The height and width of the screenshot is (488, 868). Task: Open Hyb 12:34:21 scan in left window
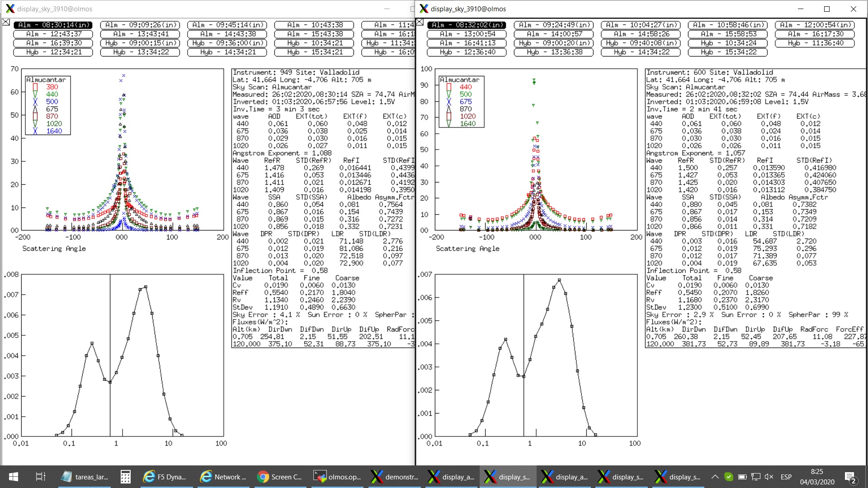point(53,52)
